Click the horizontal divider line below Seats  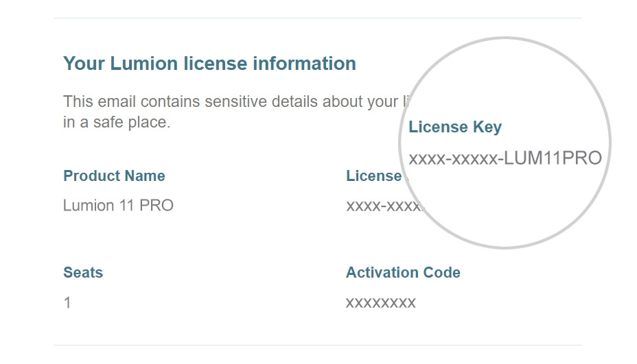point(317,345)
